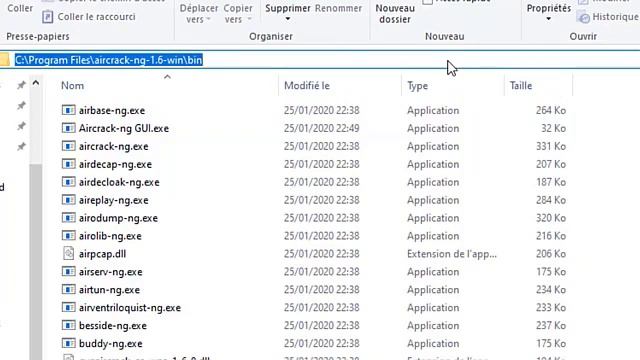Select the airolib-ng.exe file name
This screenshot has width=640, height=360.
tap(110, 236)
